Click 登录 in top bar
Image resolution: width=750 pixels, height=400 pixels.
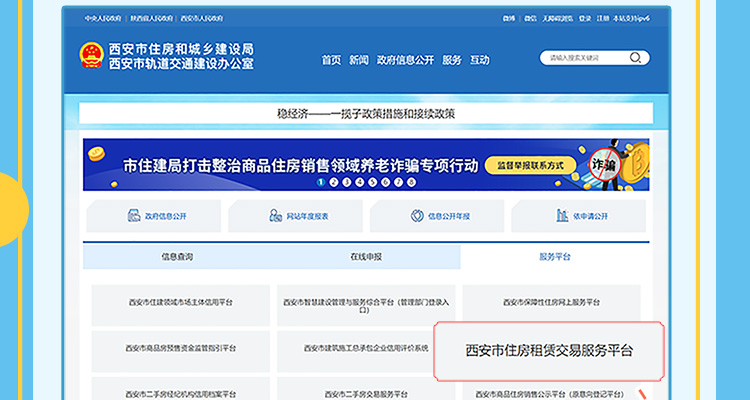coord(585,19)
